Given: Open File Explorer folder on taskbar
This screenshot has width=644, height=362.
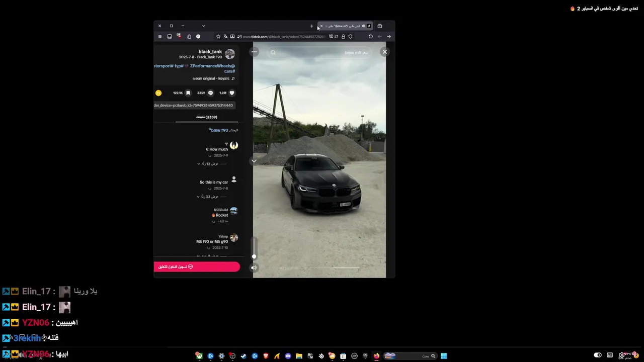Looking at the screenshot, I should [x=299, y=356].
